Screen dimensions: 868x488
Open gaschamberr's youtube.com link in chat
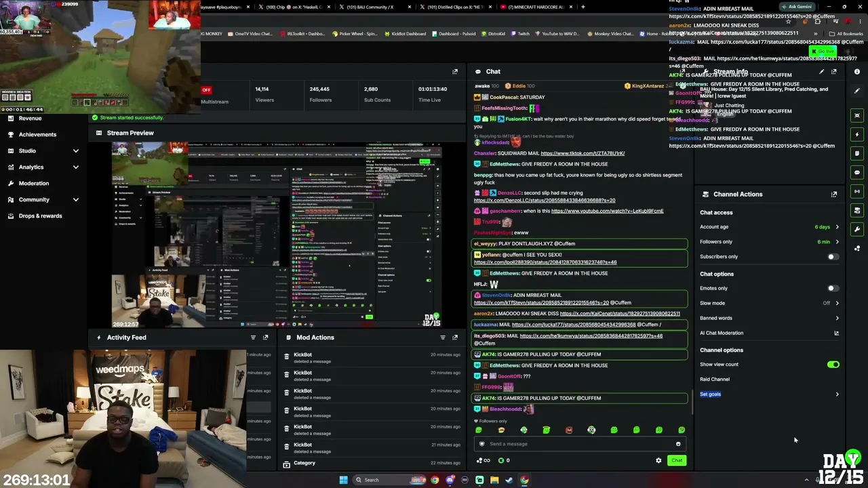pyautogui.click(x=608, y=211)
